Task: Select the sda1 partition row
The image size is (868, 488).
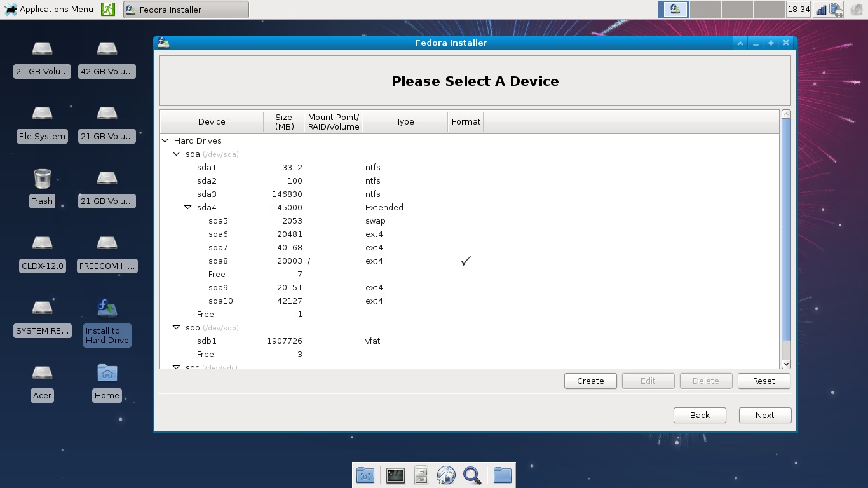Action: (x=469, y=167)
